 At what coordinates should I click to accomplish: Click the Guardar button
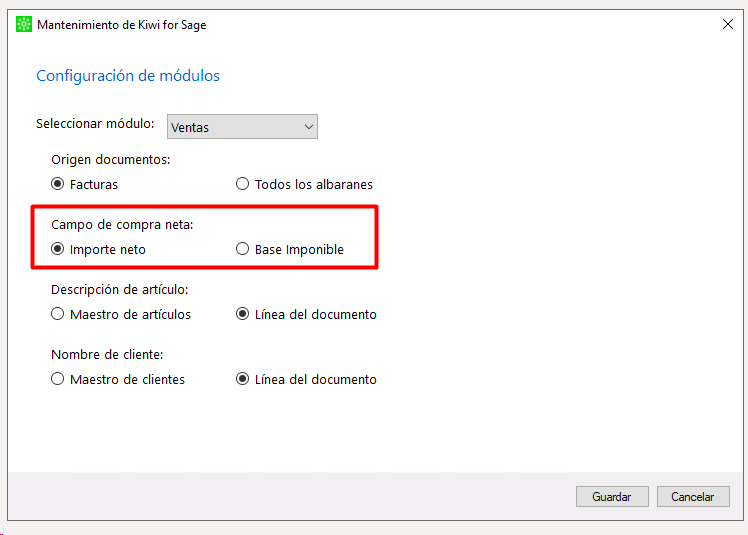click(612, 497)
